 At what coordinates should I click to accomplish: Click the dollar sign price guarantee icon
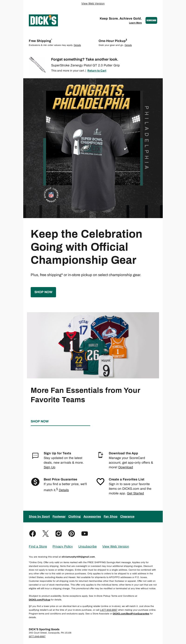[35, 482]
